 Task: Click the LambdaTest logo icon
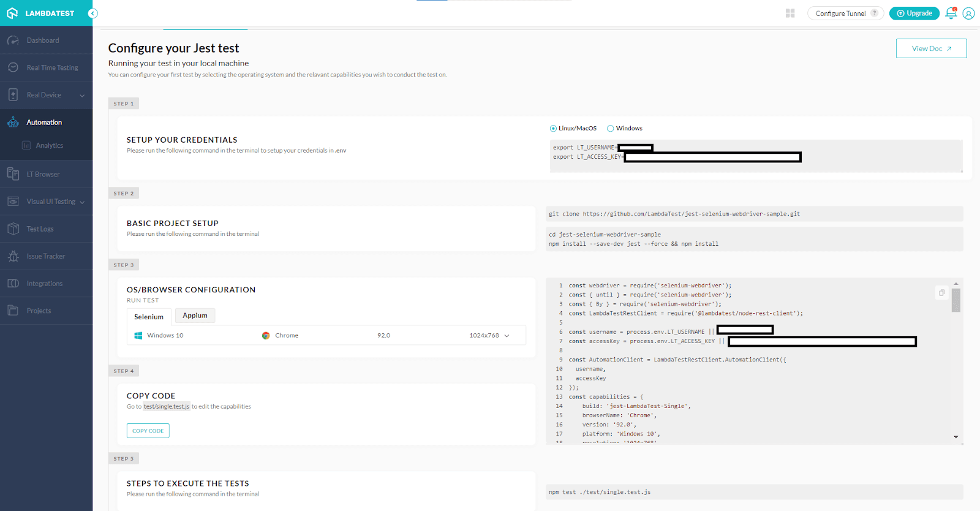pos(12,13)
